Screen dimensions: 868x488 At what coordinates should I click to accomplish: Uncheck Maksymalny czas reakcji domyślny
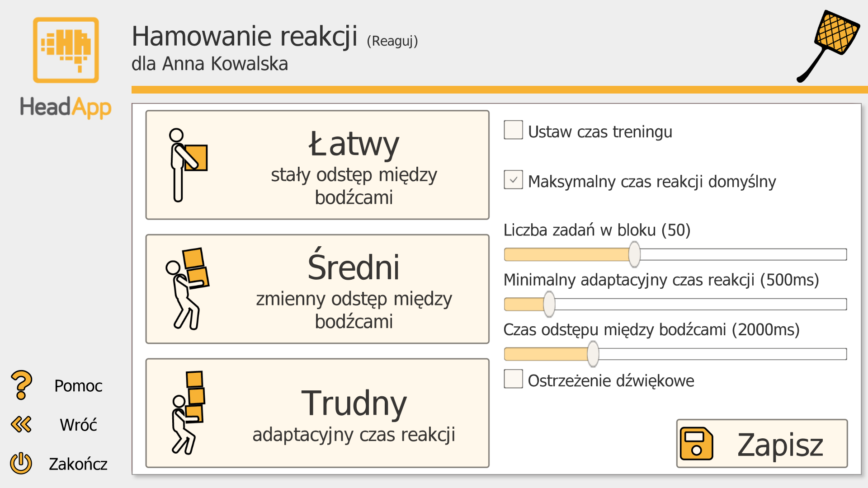pos(513,180)
